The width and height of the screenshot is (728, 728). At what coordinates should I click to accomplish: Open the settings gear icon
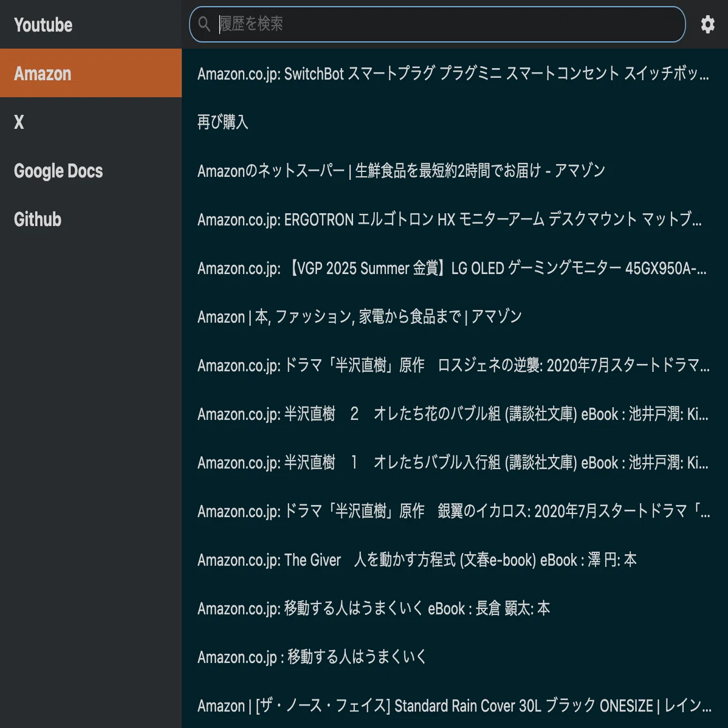tap(707, 24)
